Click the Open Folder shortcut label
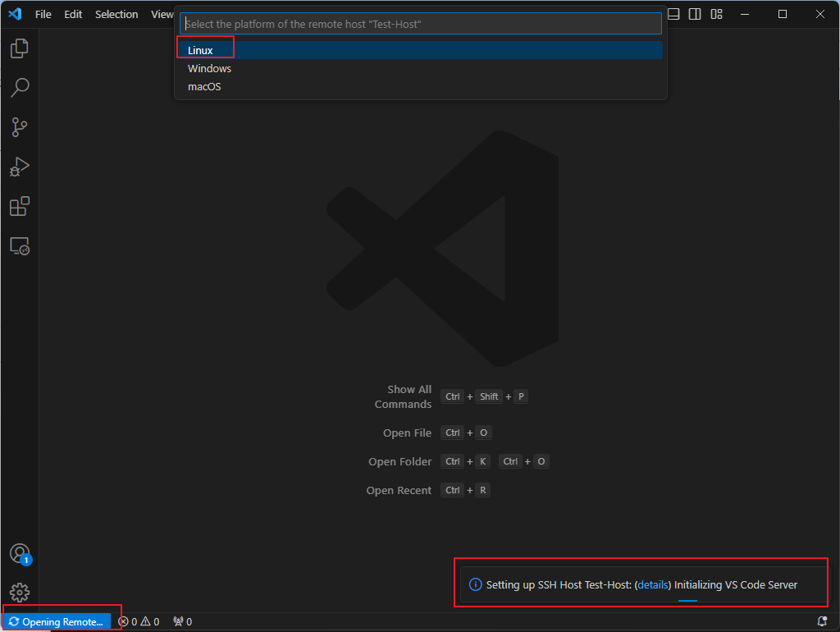The width and height of the screenshot is (840, 632). 399,461
